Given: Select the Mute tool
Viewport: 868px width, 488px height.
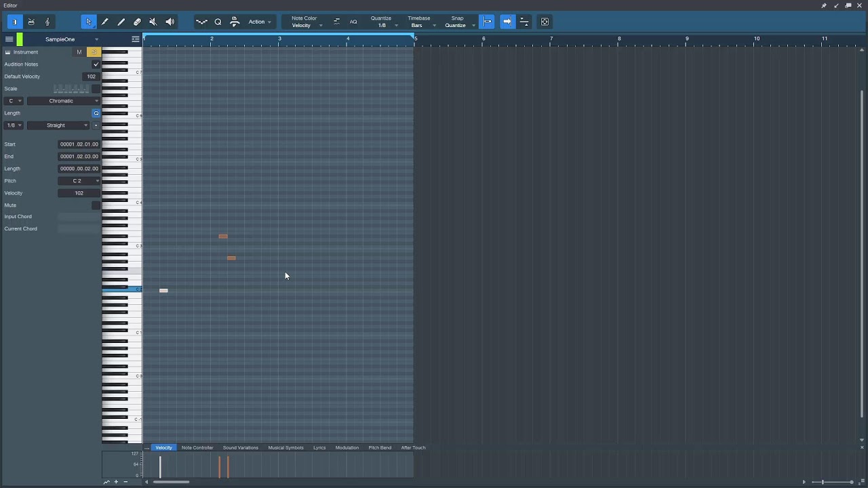Looking at the screenshot, I should coord(153,22).
